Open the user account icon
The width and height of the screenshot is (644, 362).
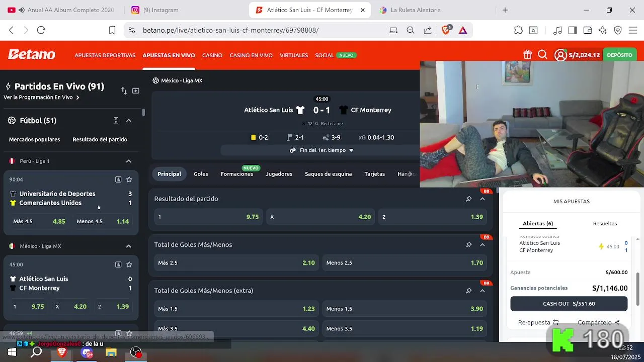point(560,55)
